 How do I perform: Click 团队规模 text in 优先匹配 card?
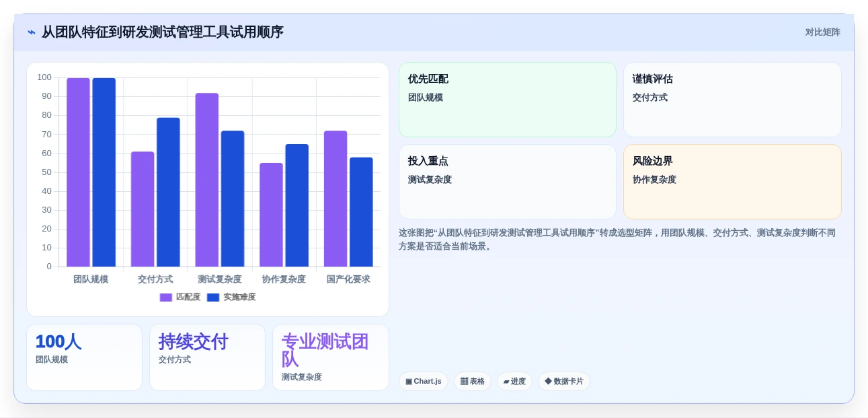click(x=426, y=98)
